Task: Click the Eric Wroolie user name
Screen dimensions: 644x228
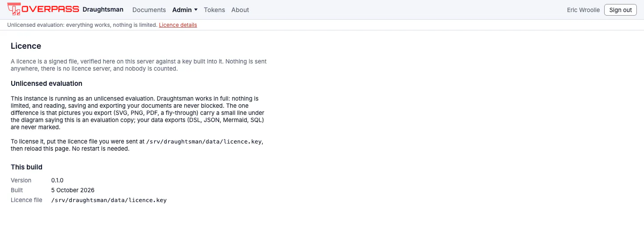Action: [x=583, y=10]
